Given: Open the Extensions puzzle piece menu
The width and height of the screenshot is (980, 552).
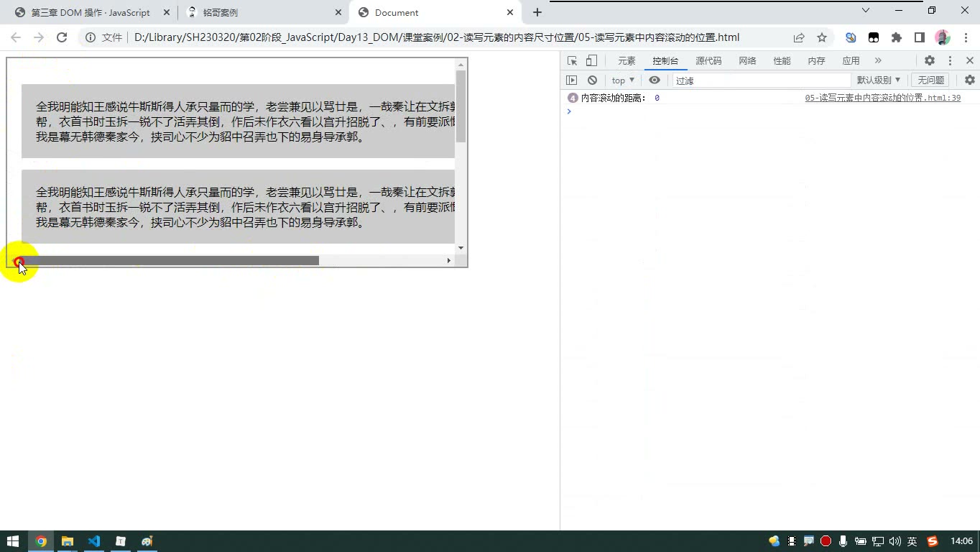Looking at the screenshot, I should pyautogui.click(x=897, y=37).
